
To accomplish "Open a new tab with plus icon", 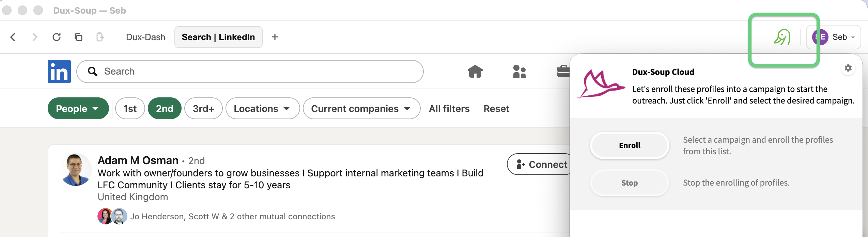I will [275, 37].
